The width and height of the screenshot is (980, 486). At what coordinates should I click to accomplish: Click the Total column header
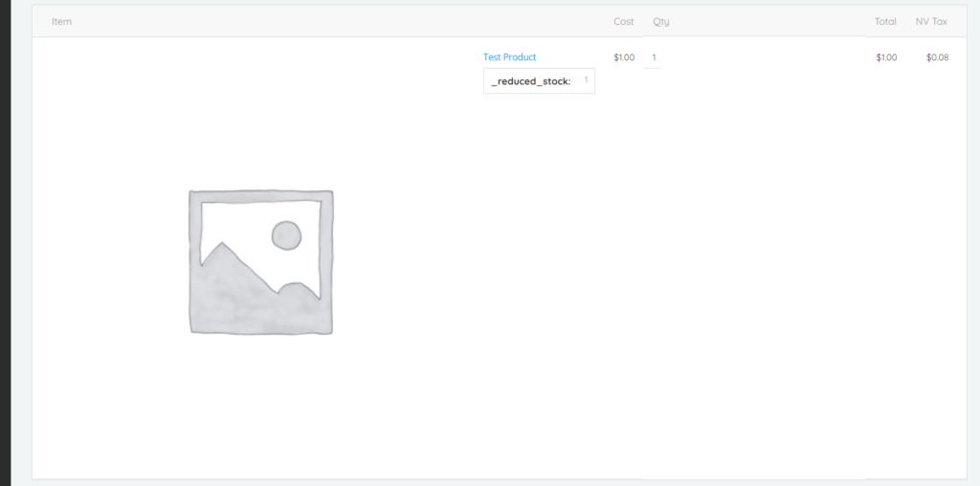click(885, 21)
